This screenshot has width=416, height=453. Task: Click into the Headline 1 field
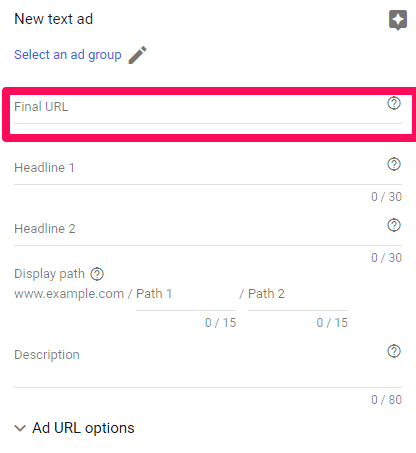click(200, 171)
